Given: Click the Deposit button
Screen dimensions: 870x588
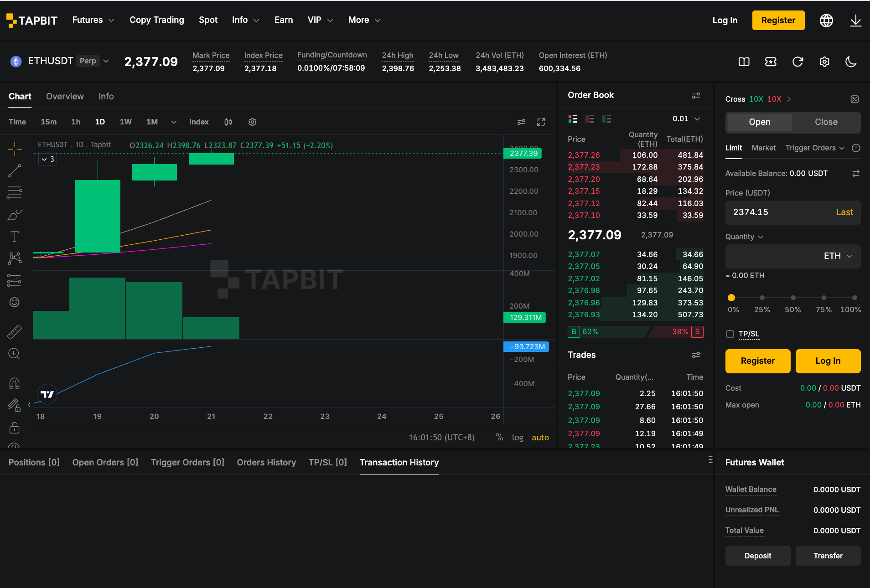Looking at the screenshot, I should coord(758,556).
